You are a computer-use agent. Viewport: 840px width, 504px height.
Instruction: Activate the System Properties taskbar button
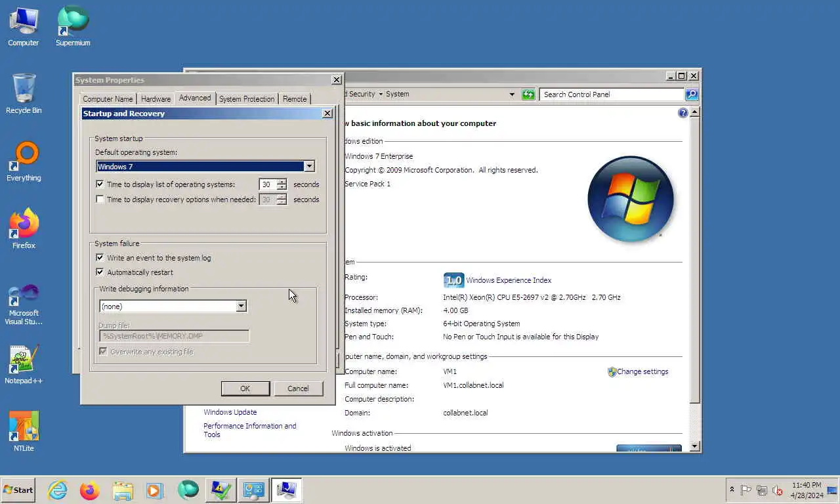[x=286, y=490]
